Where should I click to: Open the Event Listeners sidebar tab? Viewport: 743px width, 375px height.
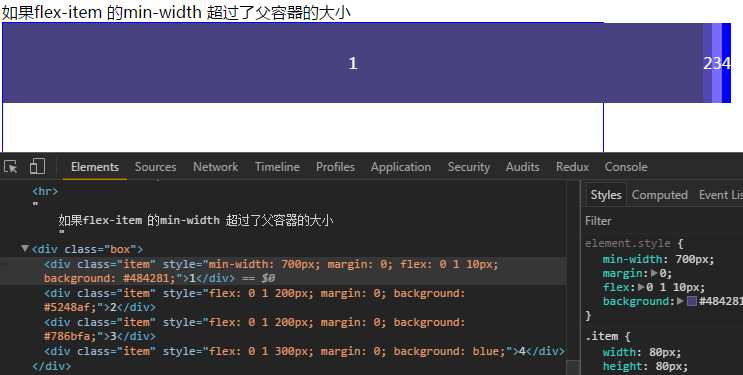720,195
